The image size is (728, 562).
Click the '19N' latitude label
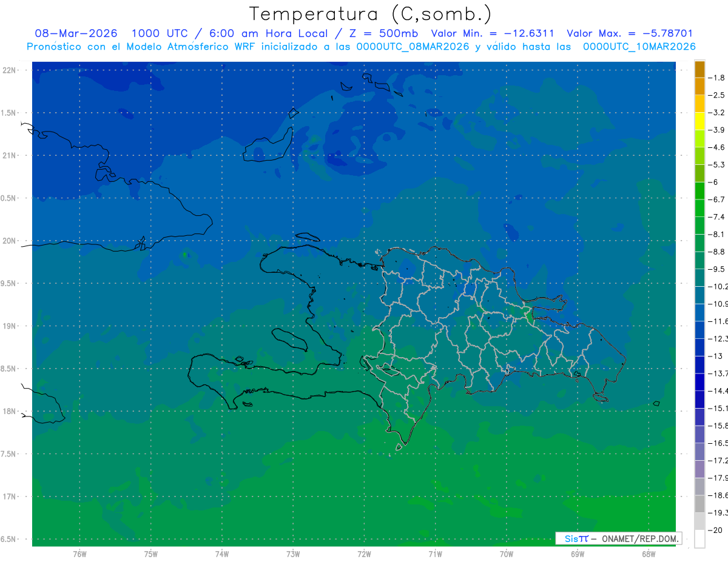click(x=10, y=326)
